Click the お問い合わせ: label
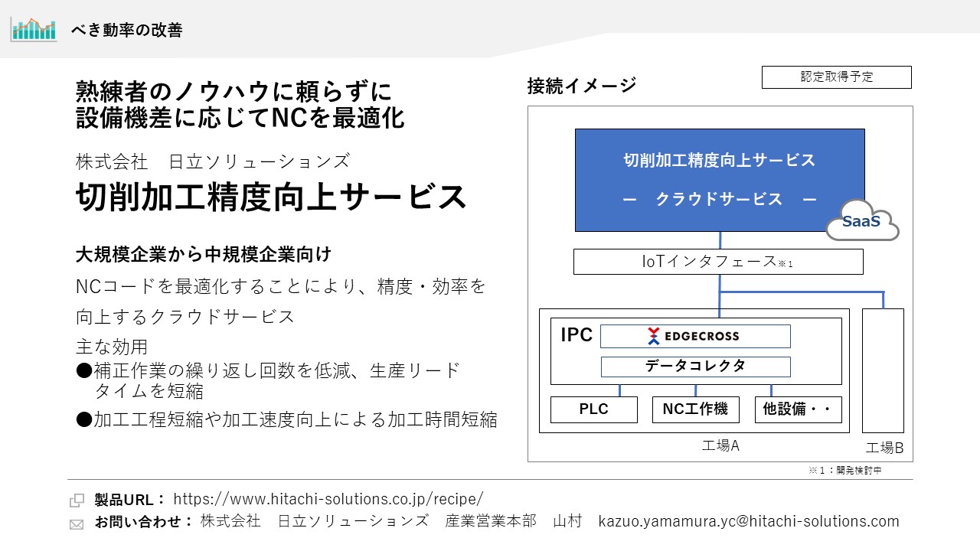 click(144, 521)
